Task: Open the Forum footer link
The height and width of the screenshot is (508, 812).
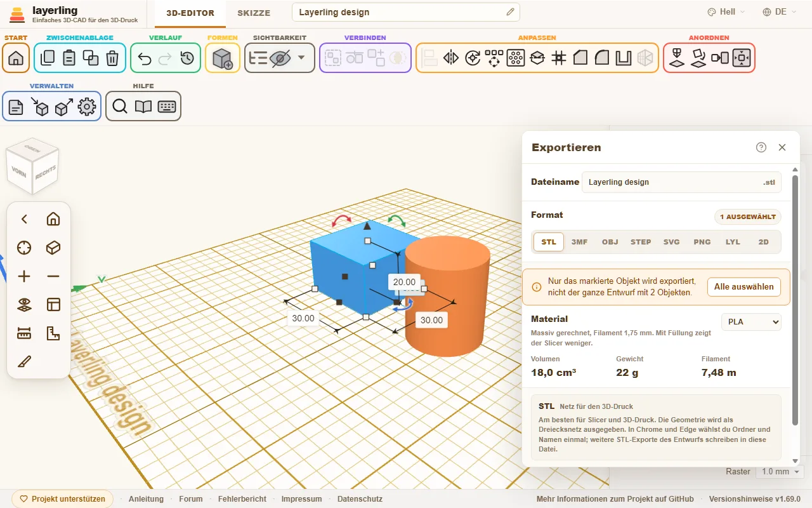Action: click(191, 499)
